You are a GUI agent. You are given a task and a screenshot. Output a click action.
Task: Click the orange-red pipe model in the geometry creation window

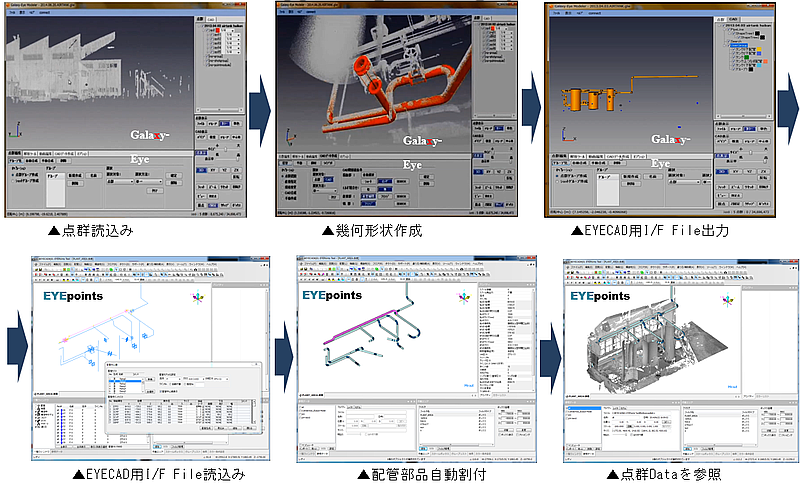pyautogui.click(x=397, y=92)
